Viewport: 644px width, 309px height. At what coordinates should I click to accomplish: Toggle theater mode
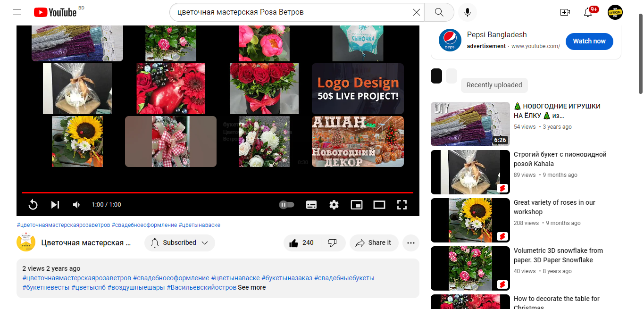pyautogui.click(x=379, y=205)
